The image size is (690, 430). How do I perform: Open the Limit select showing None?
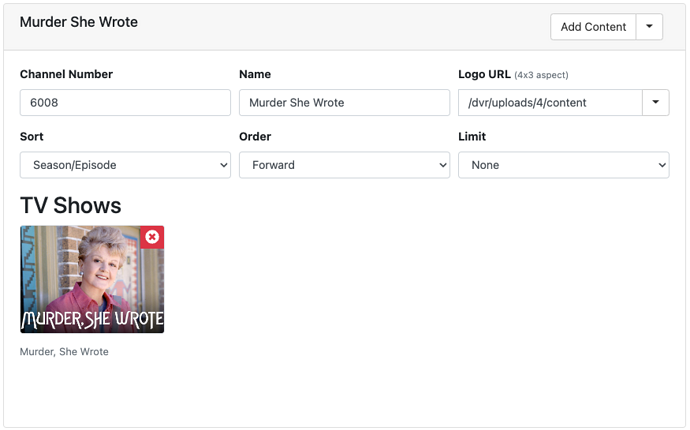point(563,165)
